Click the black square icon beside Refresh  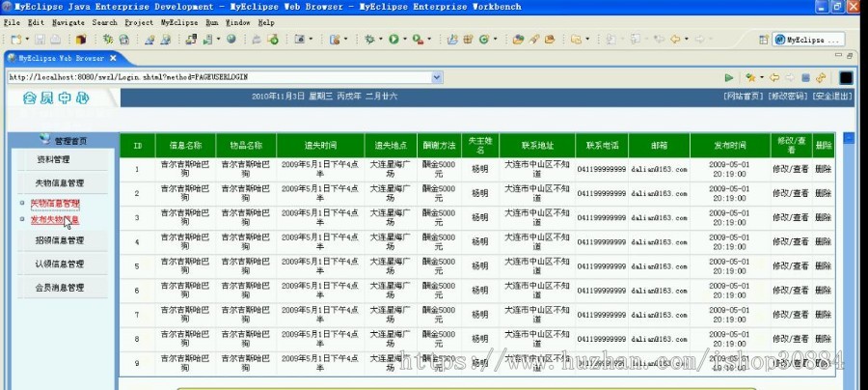pos(846,78)
